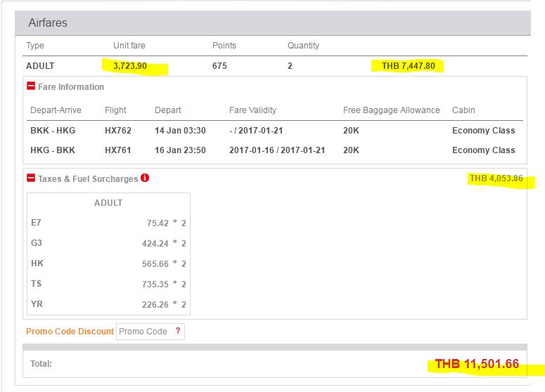Click the Free Baggage Allowance column header

[392, 110]
